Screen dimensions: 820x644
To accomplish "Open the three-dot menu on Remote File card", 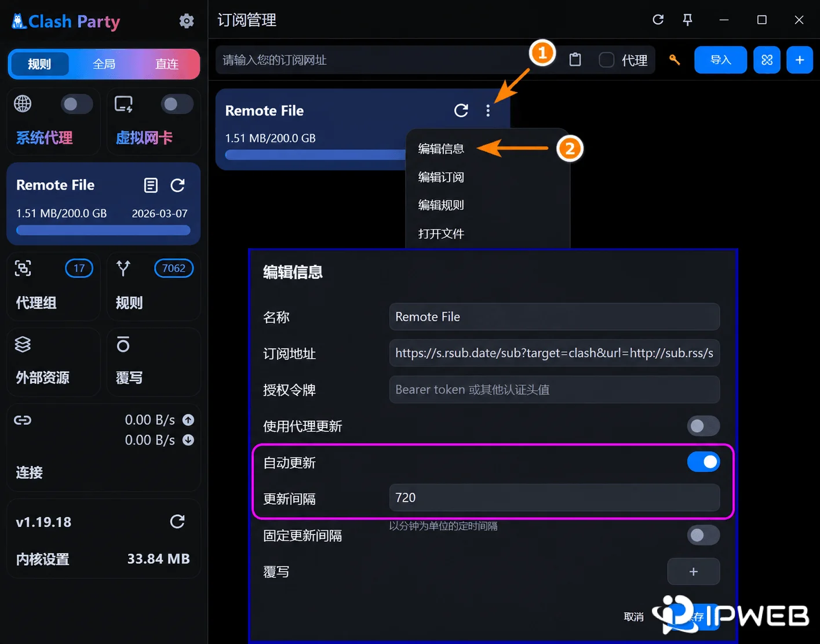I will pyautogui.click(x=488, y=111).
